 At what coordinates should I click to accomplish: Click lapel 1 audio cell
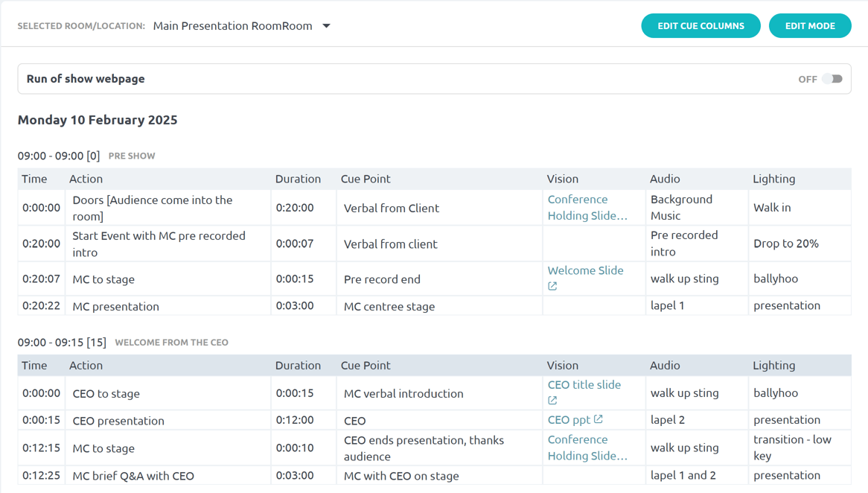697,306
